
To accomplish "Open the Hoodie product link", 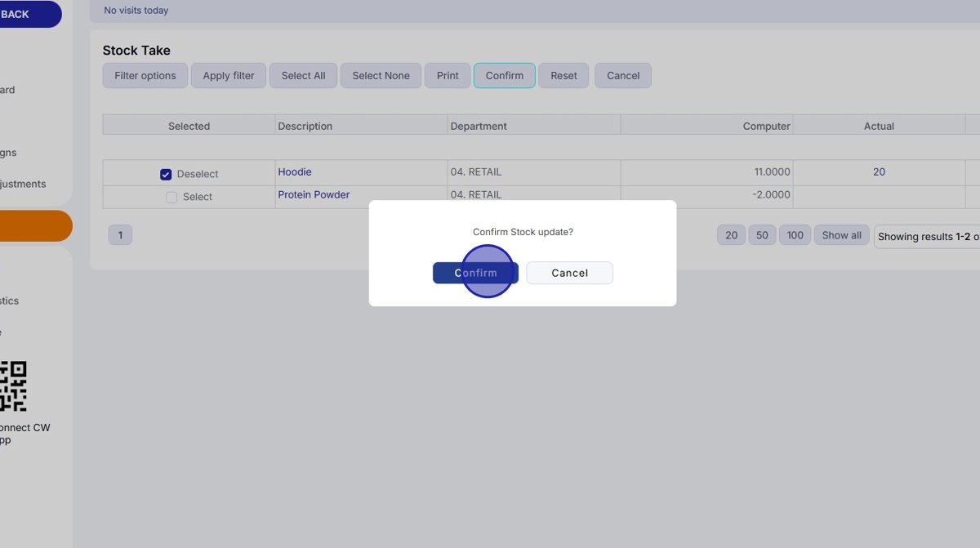I will click(295, 172).
